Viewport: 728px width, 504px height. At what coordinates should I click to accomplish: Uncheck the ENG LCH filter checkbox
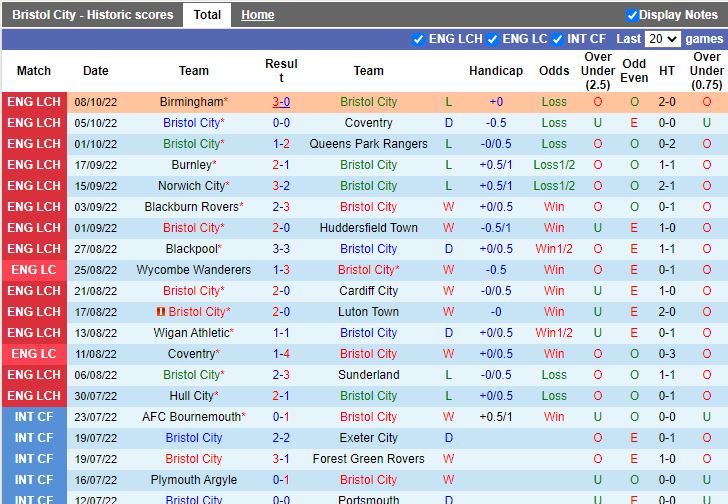coord(418,39)
